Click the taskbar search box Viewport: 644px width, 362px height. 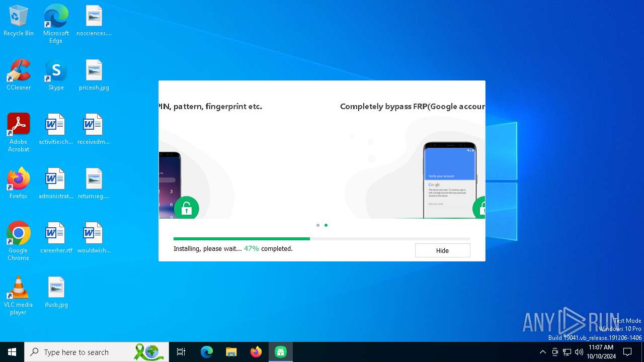click(97, 352)
